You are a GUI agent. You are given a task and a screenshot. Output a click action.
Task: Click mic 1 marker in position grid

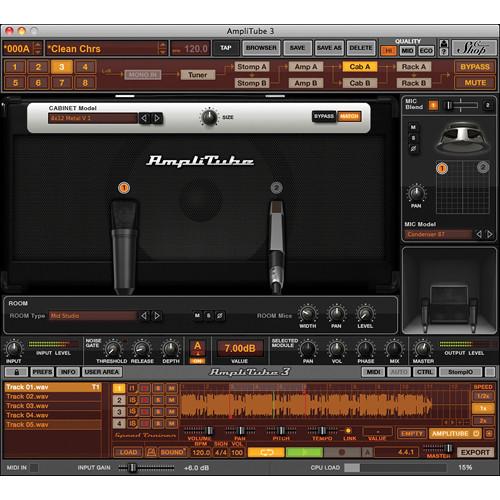442,168
